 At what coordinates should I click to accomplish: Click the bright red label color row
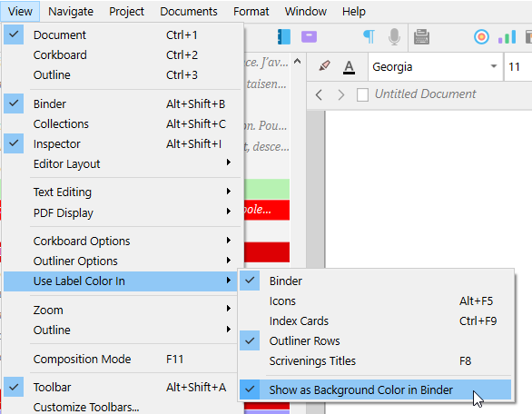267,210
